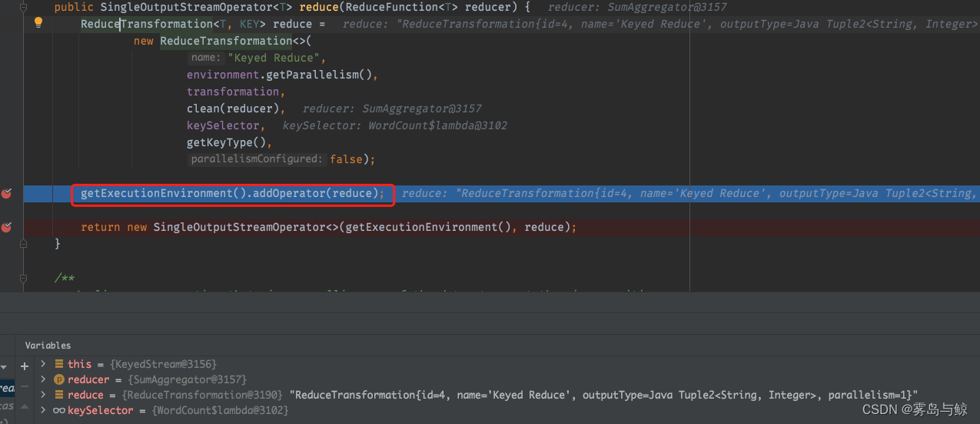Collapse the reduce method with the fold marker
This screenshot has width=980, height=424.
tap(24, 7)
